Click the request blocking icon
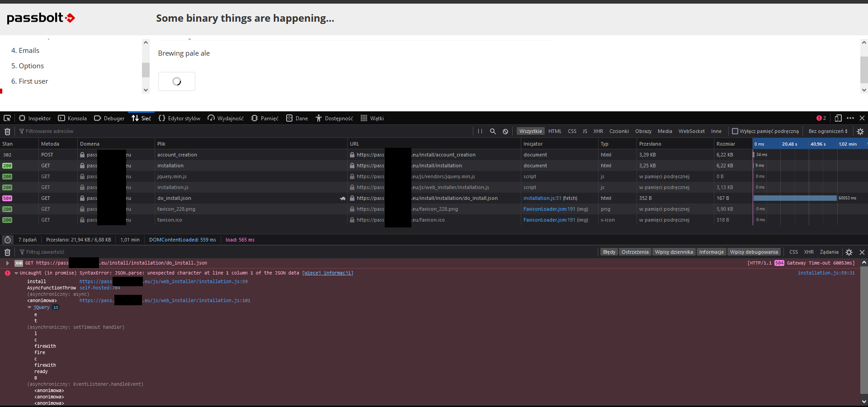Image resolution: width=868 pixels, height=407 pixels. pyautogui.click(x=505, y=131)
